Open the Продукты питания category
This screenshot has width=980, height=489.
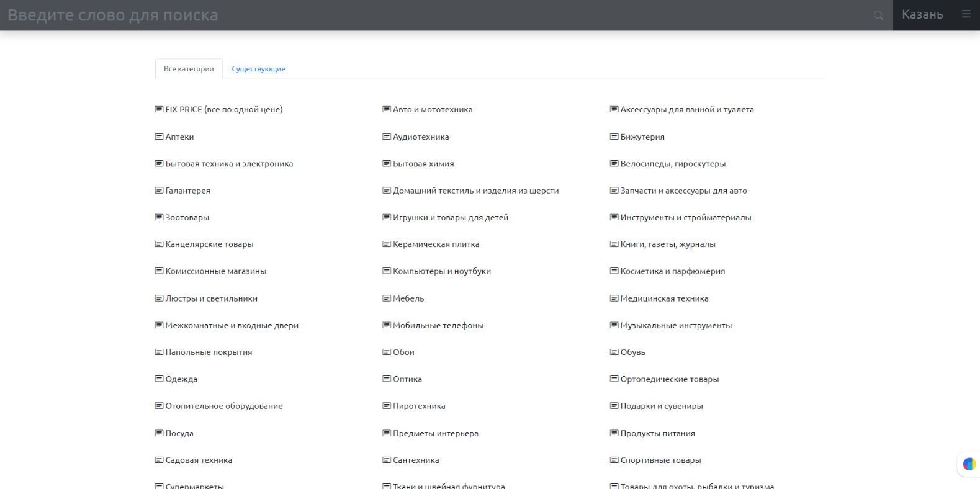657,433
